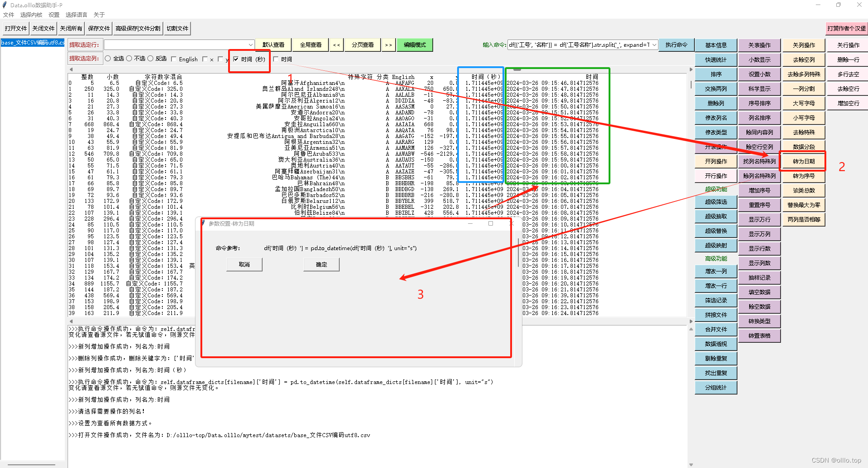Click the 默认查看 view button
The height and width of the screenshot is (468, 868).
click(x=273, y=44)
